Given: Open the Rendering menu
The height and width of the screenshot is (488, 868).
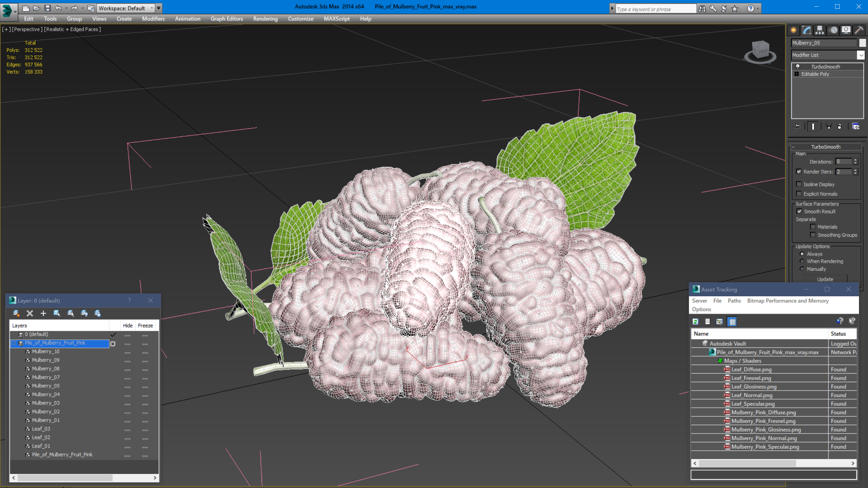Looking at the screenshot, I should coord(265,19).
